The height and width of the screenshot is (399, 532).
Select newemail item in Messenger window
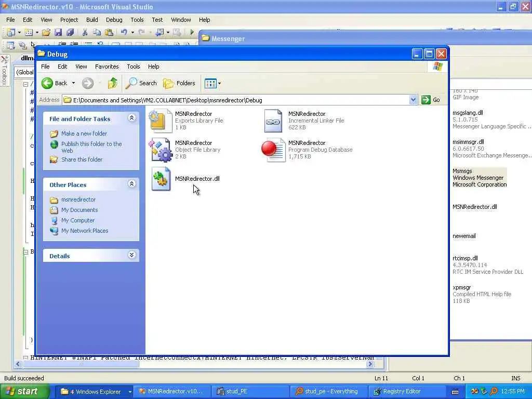point(464,236)
